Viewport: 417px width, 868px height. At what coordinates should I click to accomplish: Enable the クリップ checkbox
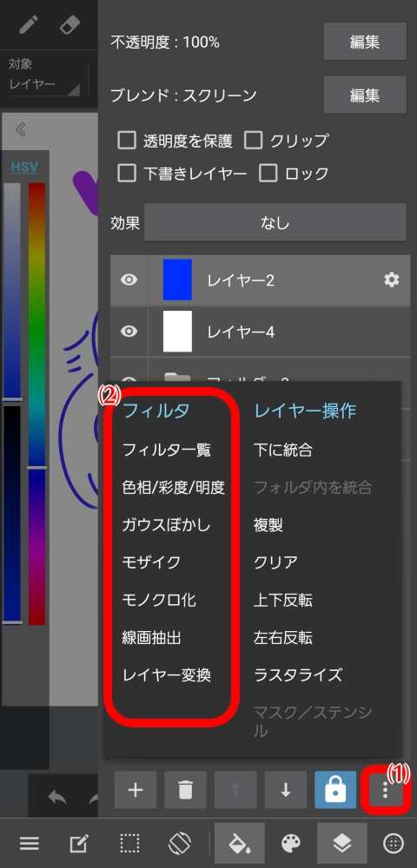click(253, 141)
